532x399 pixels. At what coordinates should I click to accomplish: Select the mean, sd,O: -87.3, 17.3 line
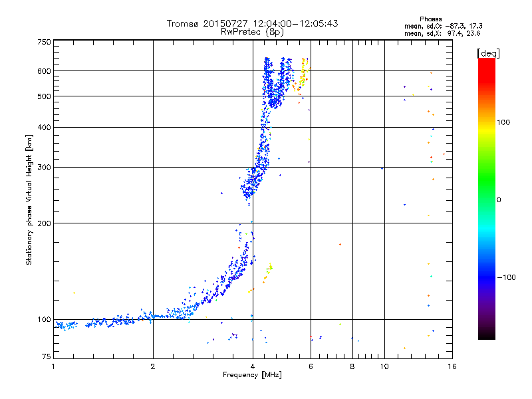tap(443, 26)
